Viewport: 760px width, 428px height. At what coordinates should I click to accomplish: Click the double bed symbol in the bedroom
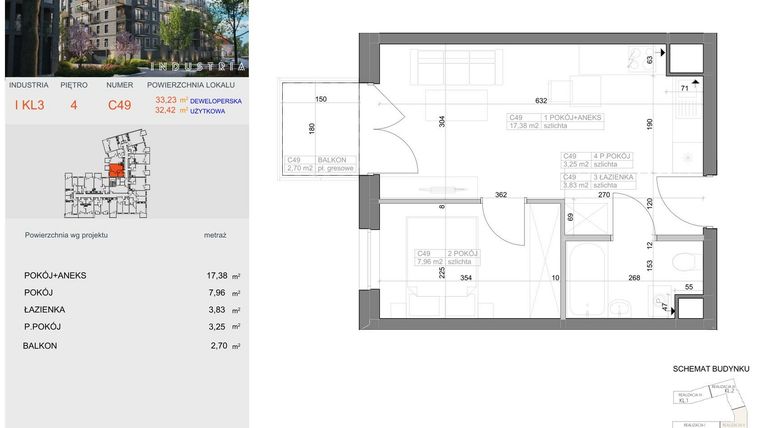click(442, 267)
